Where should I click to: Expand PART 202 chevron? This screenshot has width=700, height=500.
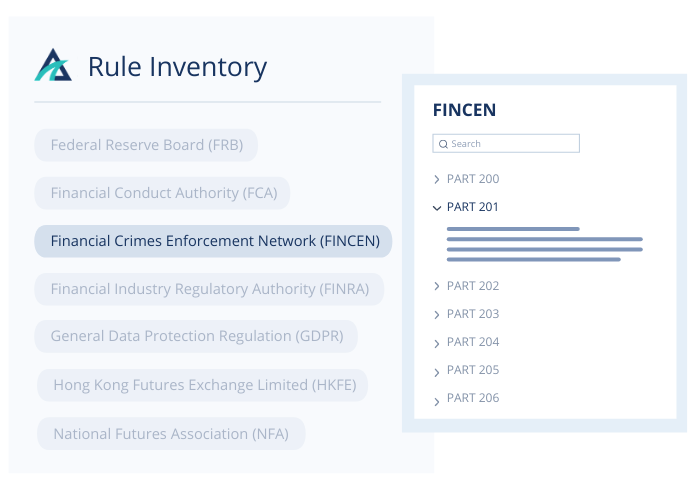tap(437, 286)
